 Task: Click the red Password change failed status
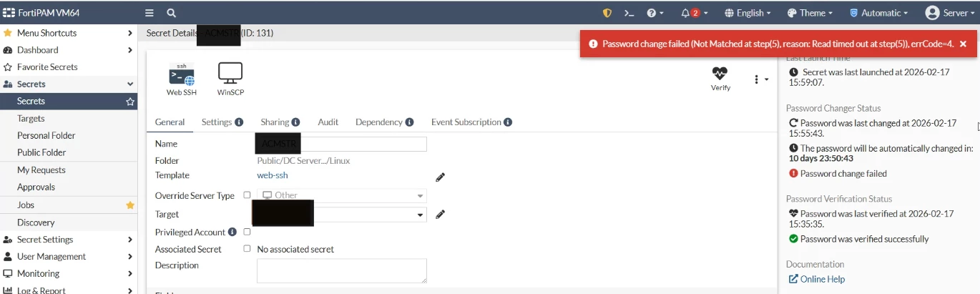pyautogui.click(x=838, y=174)
